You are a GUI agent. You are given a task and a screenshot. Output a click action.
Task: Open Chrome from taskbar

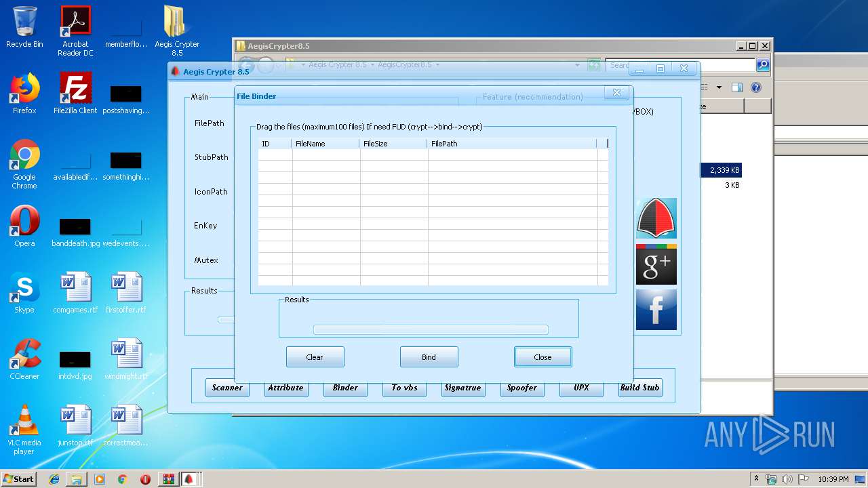[122, 479]
